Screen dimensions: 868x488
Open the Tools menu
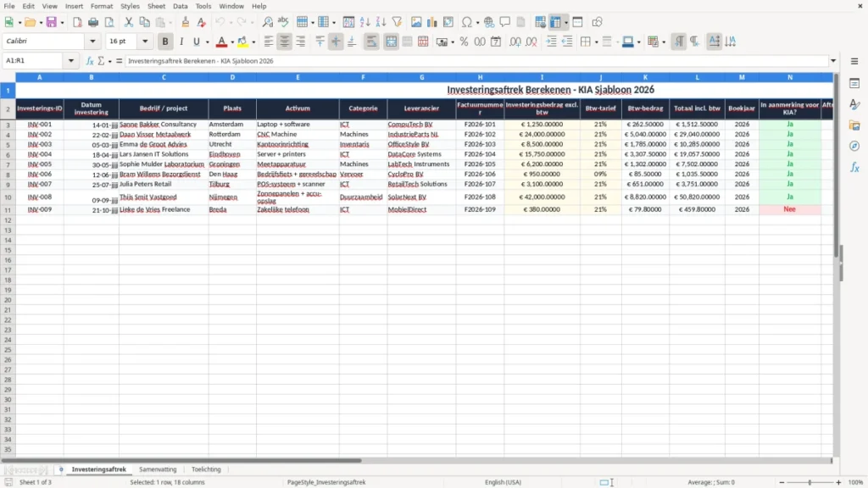pyautogui.click(x=203, y=6)
